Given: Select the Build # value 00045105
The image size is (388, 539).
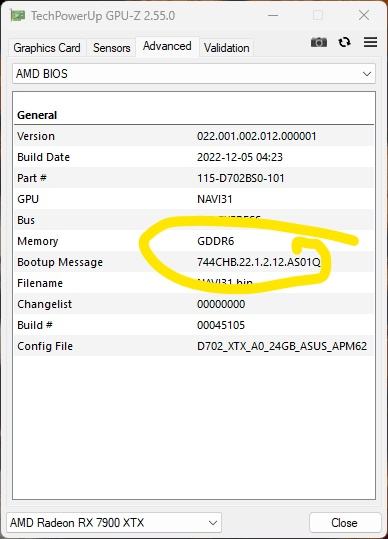Looking at the screenshot, I should [x=221, y=325].
